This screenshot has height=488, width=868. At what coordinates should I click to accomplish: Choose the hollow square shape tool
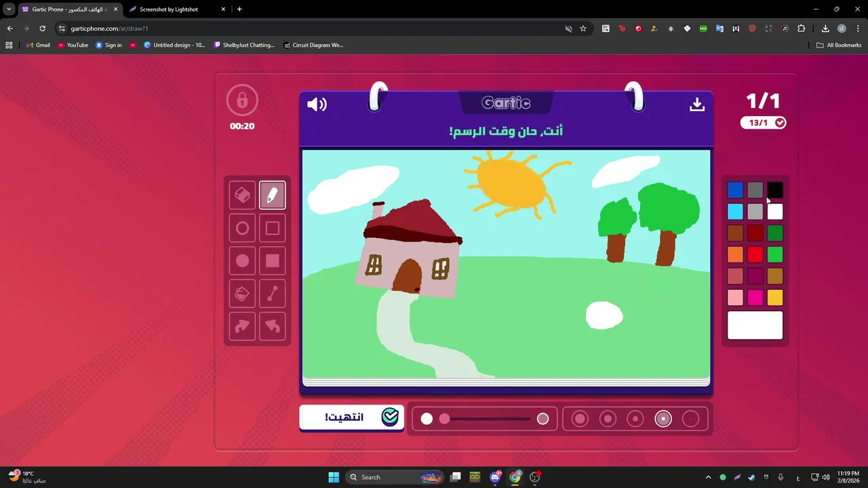272,228
